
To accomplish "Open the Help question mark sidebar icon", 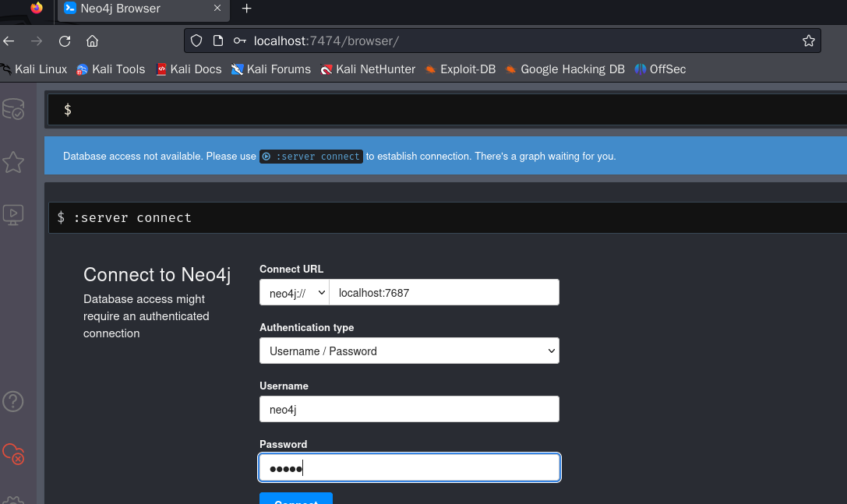I will [13, 401].
